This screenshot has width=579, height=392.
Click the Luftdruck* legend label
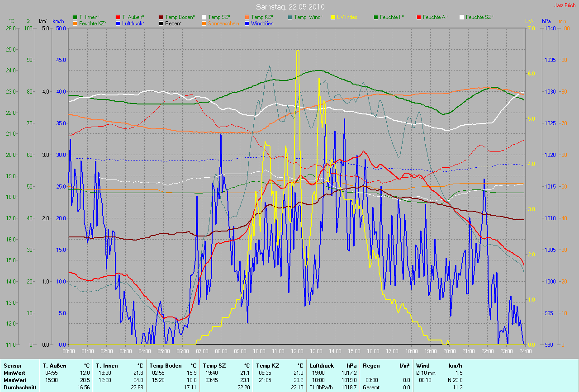[133, 23]
